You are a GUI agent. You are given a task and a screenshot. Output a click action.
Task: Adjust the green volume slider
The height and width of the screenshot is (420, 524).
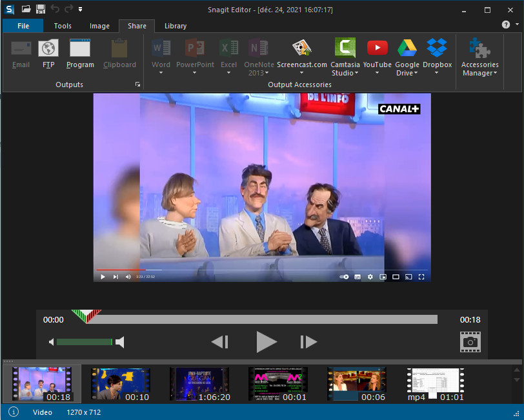point(84,342)
